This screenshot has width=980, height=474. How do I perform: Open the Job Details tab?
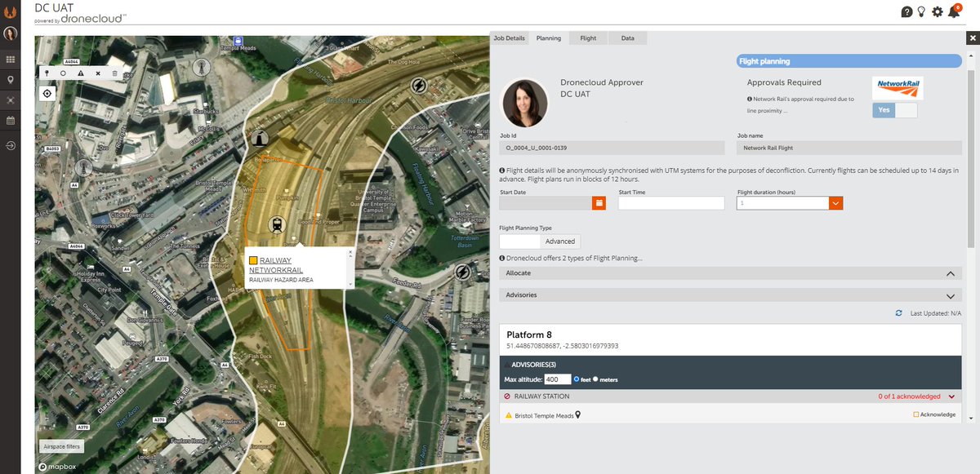point(510,38)
